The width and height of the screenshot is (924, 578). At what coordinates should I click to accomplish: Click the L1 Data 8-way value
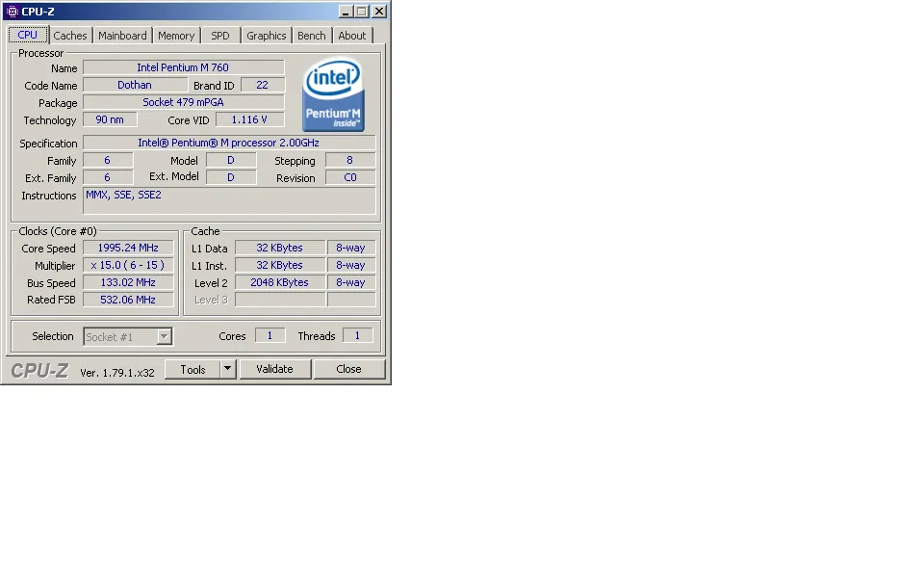(351, 248)
